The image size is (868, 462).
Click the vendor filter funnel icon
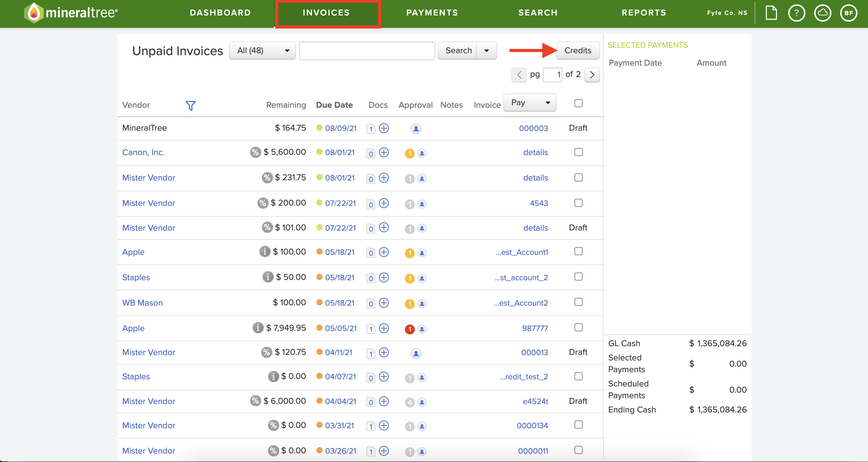tap(190, 106)
